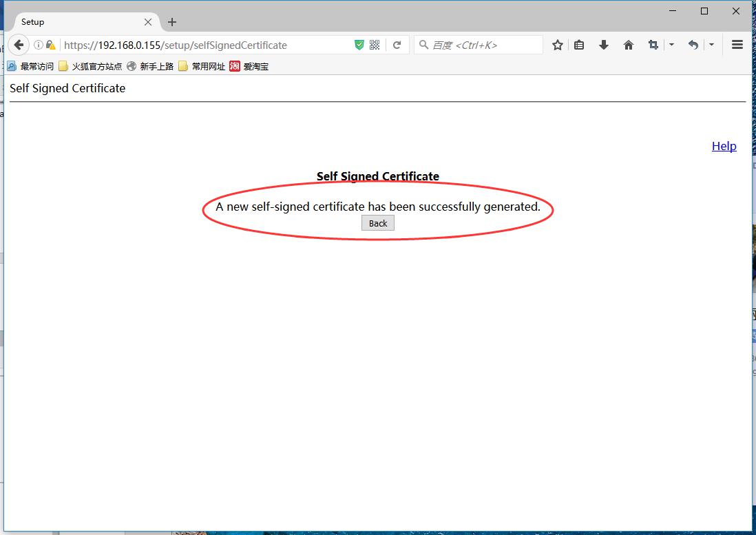
Task: Click the URL address field
Action: coord(206,45)
